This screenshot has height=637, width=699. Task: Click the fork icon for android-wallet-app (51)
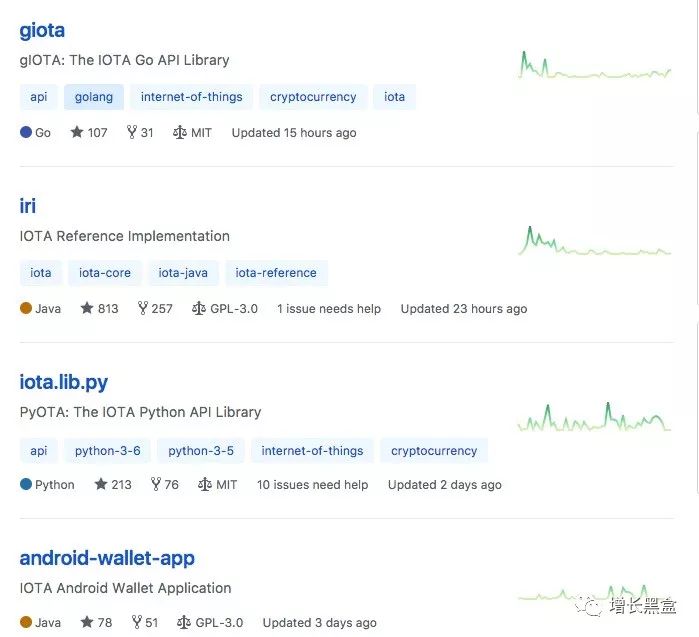pyautogui.click(x=137, y=622)
